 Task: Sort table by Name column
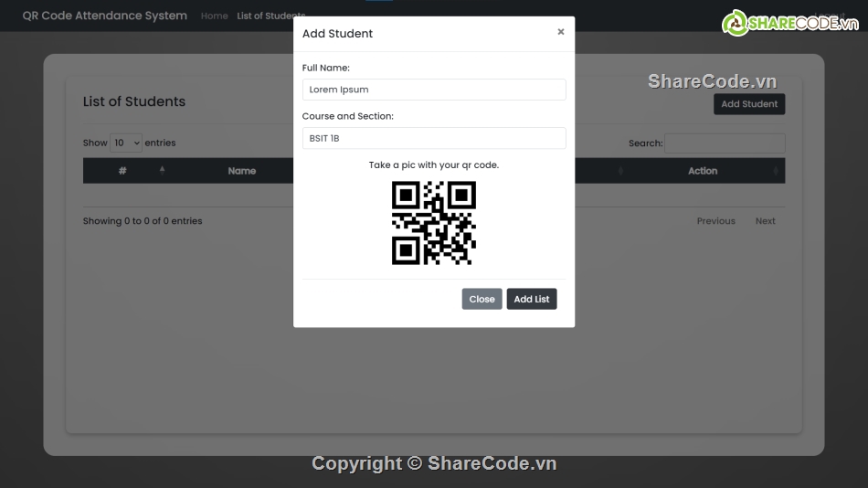pyautogui.click(x=242, y=171)
